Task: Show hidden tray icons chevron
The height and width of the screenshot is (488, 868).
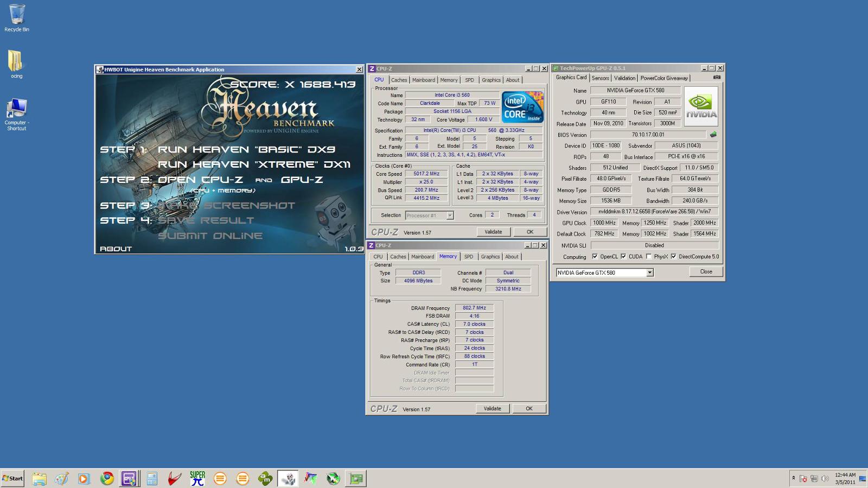Action: click(793, 478)
